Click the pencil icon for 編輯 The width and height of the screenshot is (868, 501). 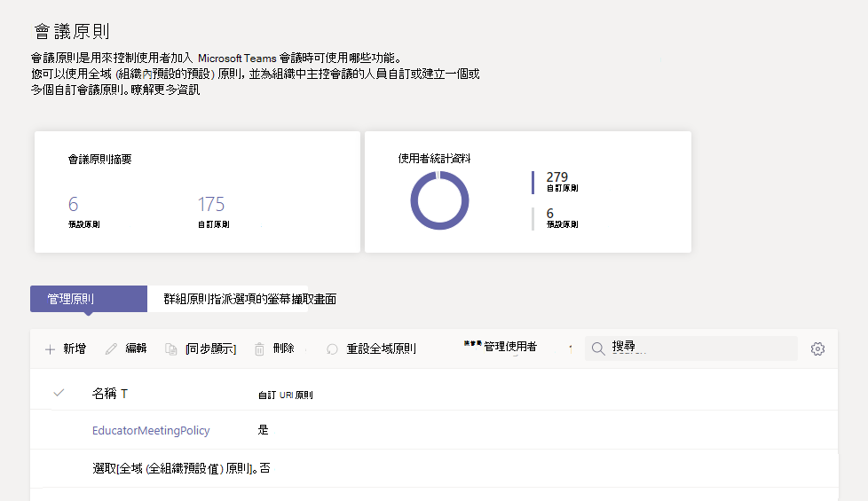[111, 348]
